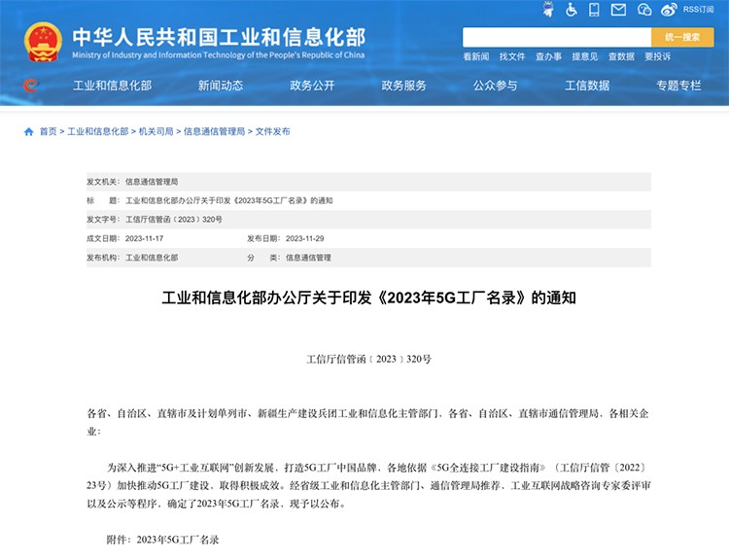
Task: Open the robot assistant icon
Action: pos(548,10)
